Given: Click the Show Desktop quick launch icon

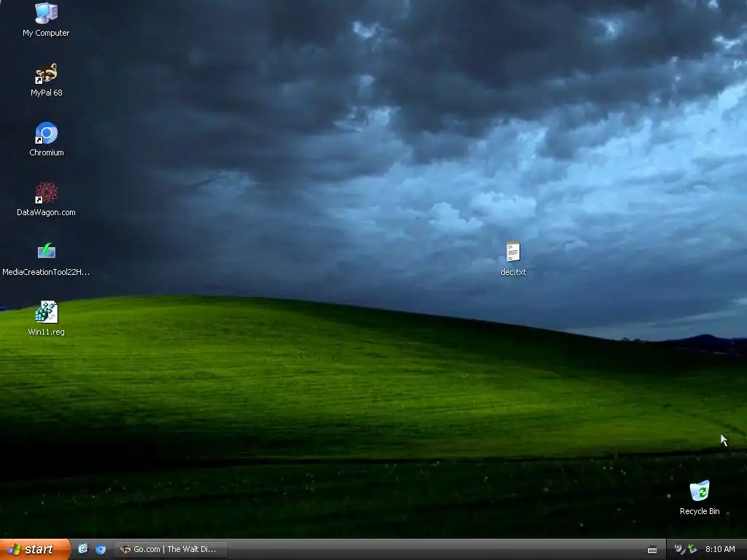Looking at the screenshot, I should click(x=83, y=549).
